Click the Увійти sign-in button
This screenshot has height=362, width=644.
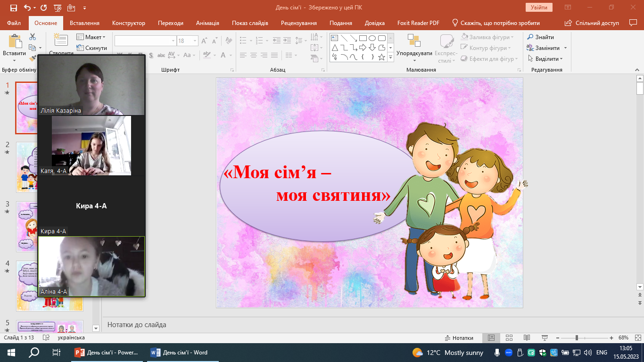coord(538,8)
